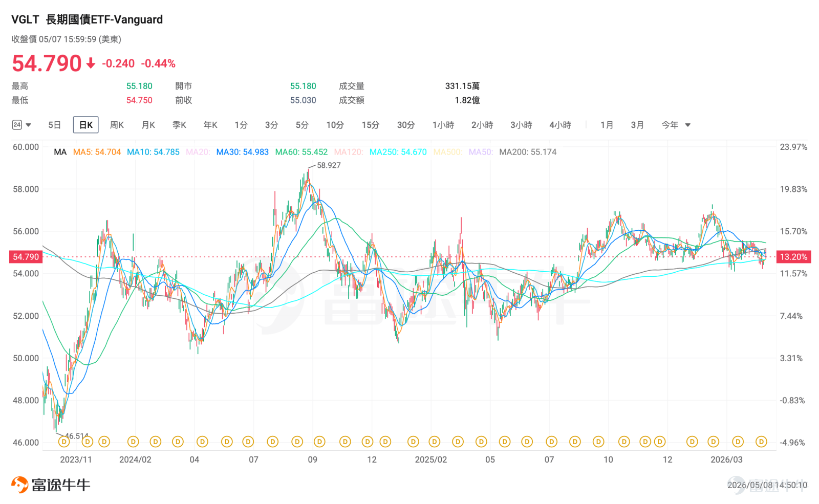Choose the 3小時 interval
This screenshot has width=819, height=504.
click(521, 125)
